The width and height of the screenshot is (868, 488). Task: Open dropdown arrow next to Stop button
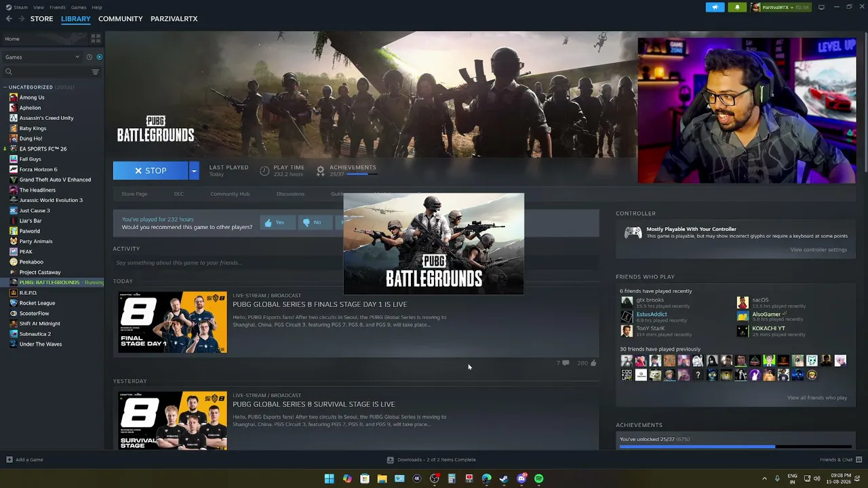pos(193,171)
